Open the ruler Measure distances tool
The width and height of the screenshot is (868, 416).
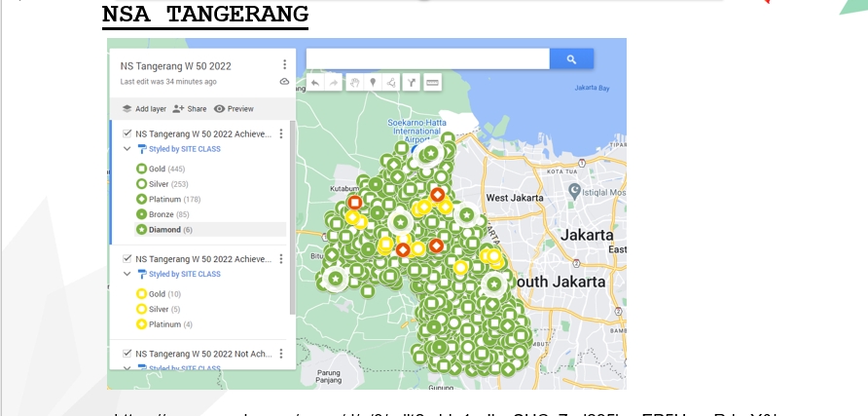coord(432,83)
